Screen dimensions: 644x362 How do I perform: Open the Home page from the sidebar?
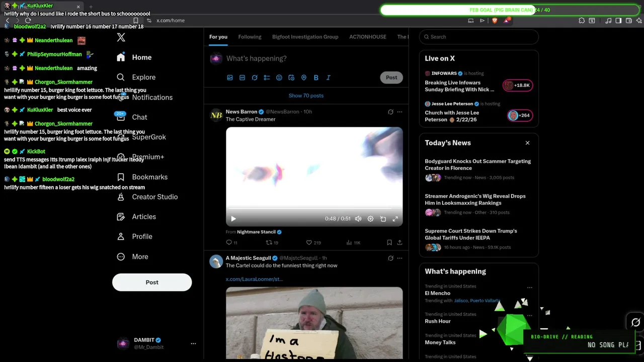[134, 57]
